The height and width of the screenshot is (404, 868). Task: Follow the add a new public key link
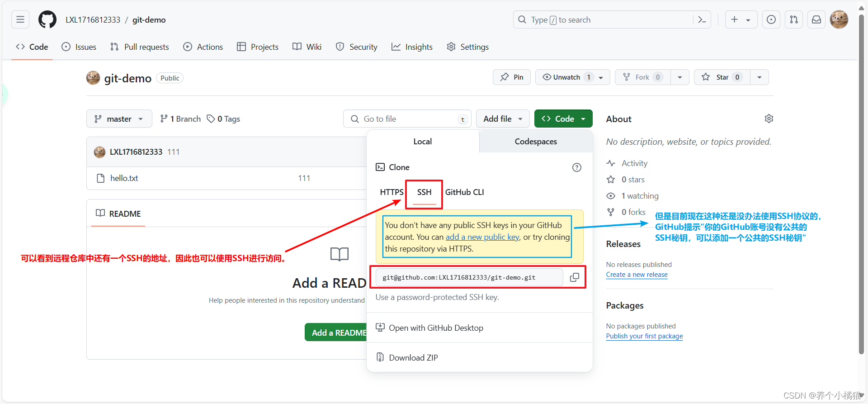(x=482, y=237)
